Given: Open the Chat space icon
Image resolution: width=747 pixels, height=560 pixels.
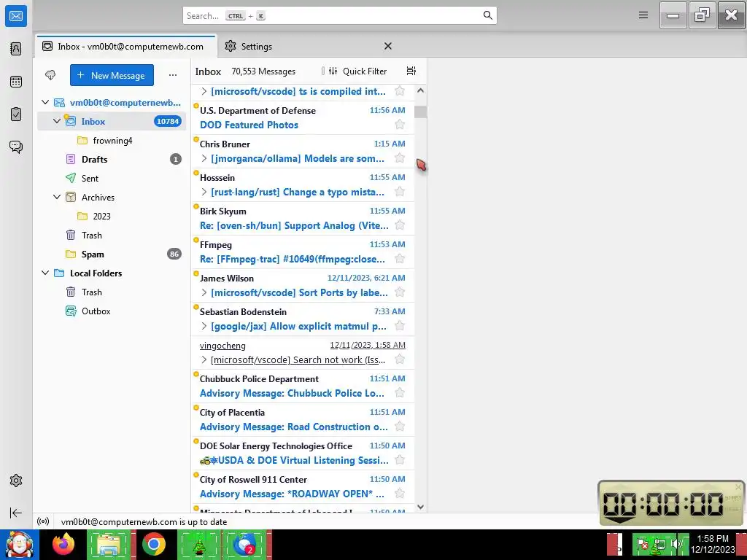Looking at the screenshot, I should pyautogui.click(x=16, y=147).
